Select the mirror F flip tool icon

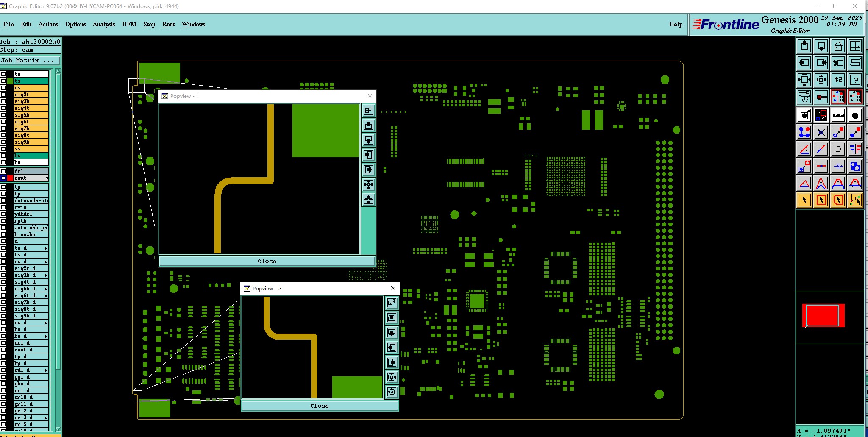point(855,149)
